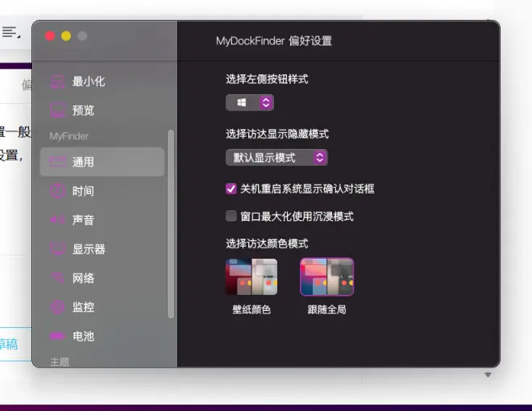Click the MyFinder section header

coord(69,136)
